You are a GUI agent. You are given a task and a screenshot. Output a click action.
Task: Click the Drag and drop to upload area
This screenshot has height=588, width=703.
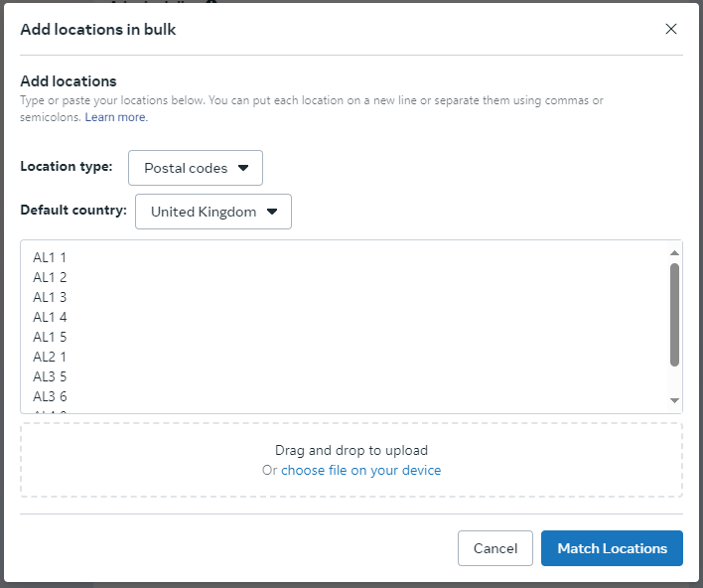point(351,460)
